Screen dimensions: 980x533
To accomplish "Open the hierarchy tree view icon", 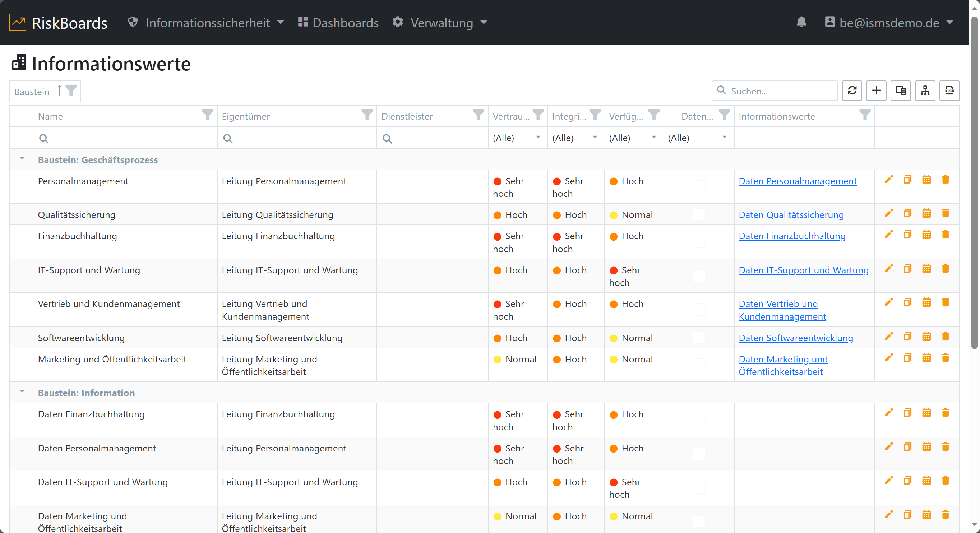I will coord(925,91).
